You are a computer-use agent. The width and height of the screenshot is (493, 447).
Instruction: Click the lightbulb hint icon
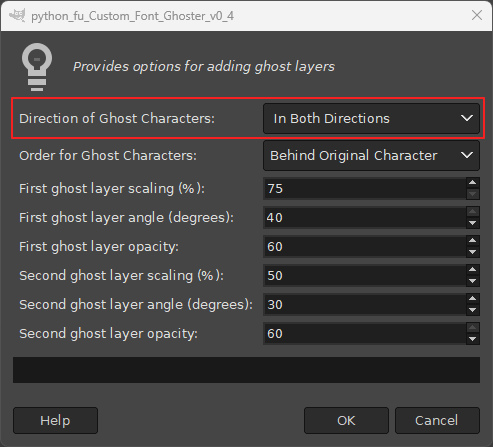(37, 67)
